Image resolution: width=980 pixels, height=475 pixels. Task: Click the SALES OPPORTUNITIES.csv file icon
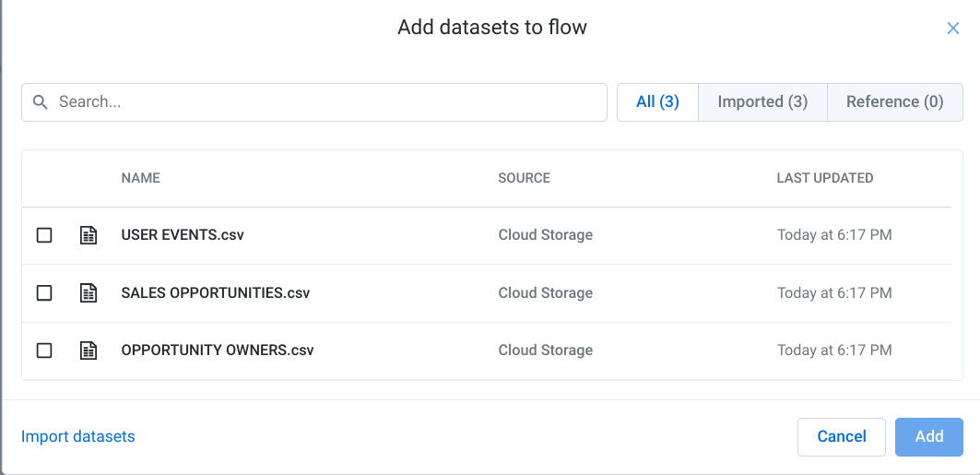[89, 293]
